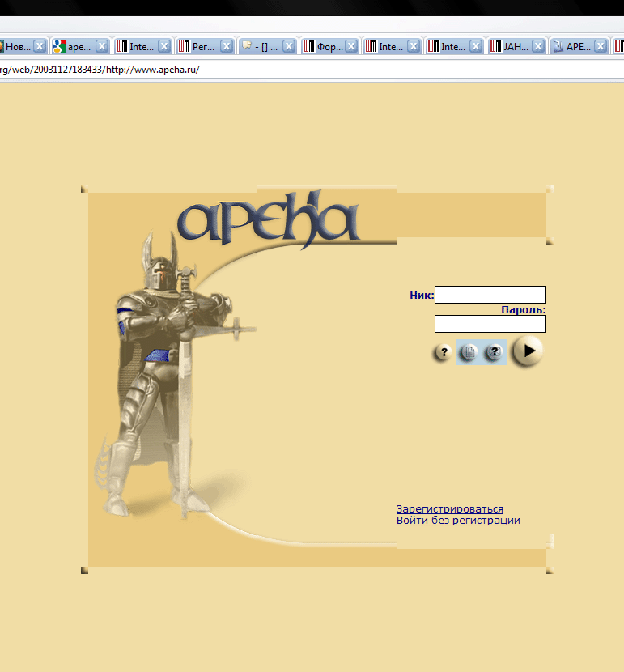
Task: Click the АРЕНА logo title
Action: 269,220
